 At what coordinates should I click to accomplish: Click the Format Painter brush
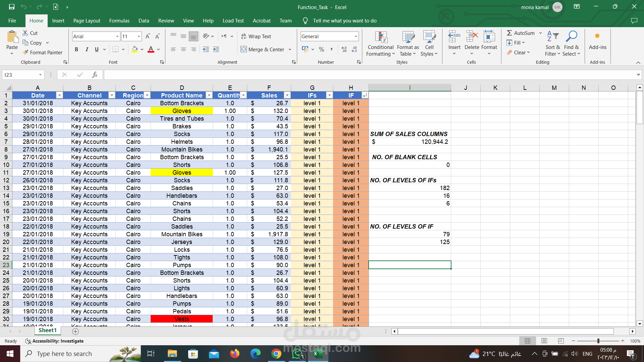pos(43,52)
